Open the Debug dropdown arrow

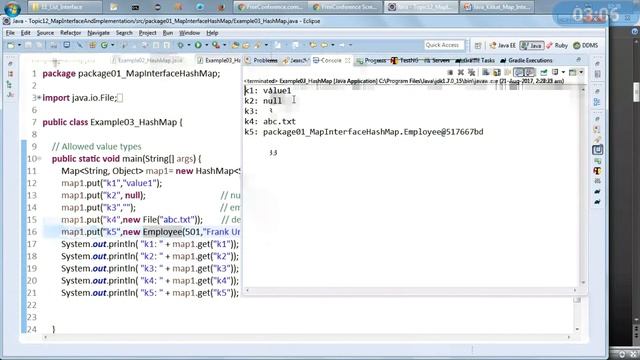[188, 45]
